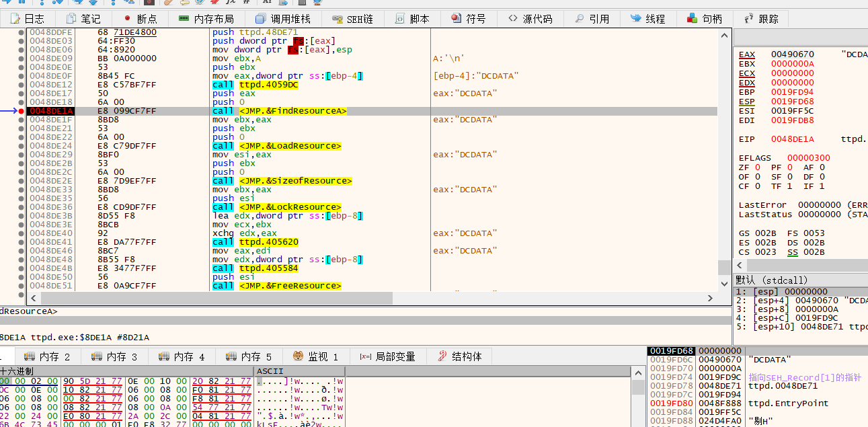This screenshot has width=868, height=427.
Task: Toggle the TF flag value
Action: point(790,186)
